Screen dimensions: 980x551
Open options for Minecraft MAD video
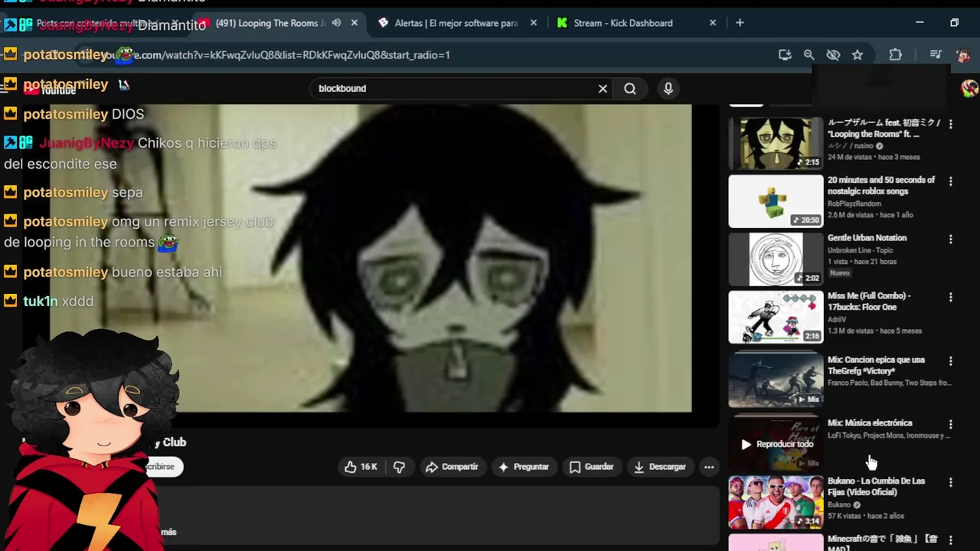coord(951,540)
